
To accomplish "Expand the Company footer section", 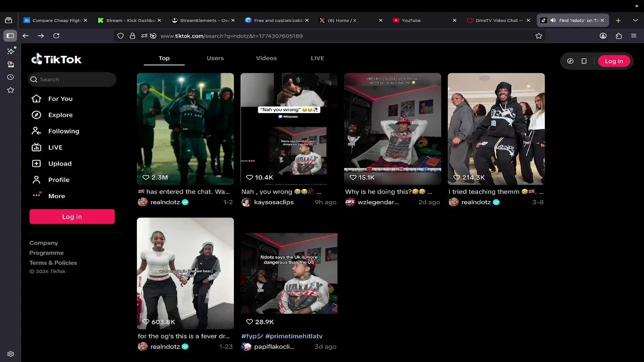I will pos(44,243).
